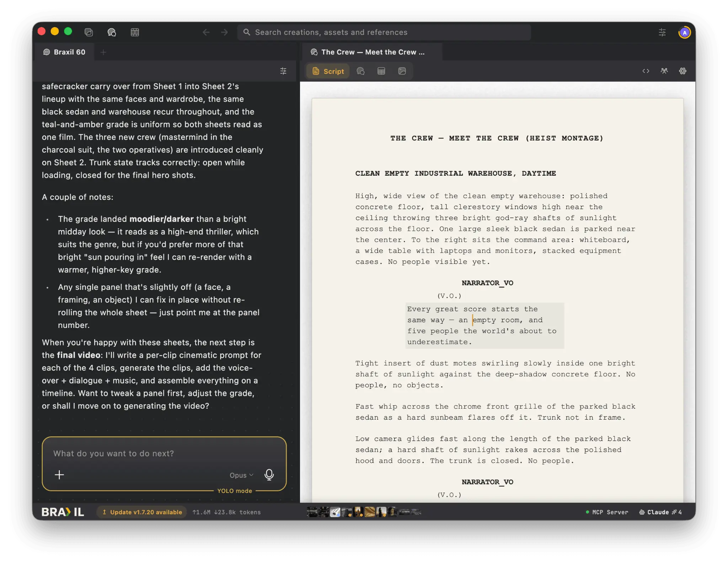This screenshot has height=563, width=728.
Task: Click the first NARRATOR_VO character cue
Action: click(x=487, y=283)
